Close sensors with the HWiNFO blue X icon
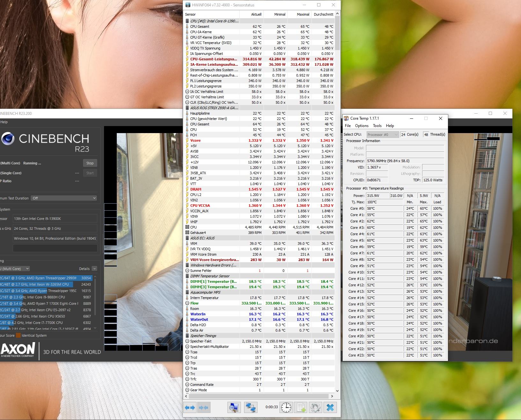521x420 pixels. 330,407
